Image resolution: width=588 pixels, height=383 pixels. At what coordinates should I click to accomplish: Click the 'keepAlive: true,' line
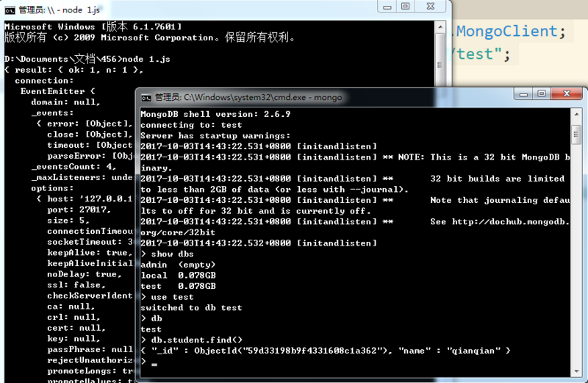tap(90, 253)
